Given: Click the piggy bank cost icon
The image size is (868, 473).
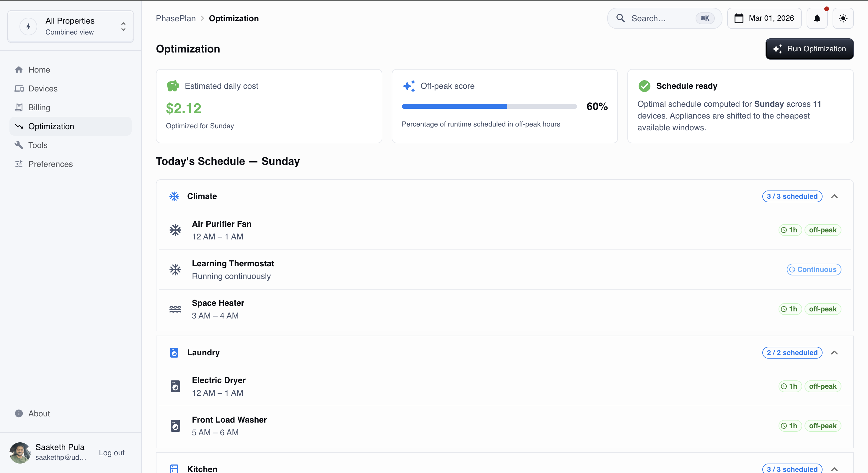Looking at the screenshot, I should tap(173, 86).
